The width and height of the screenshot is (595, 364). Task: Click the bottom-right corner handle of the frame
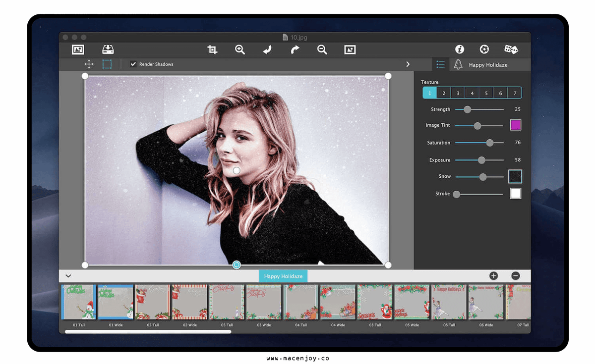point(388,265)
